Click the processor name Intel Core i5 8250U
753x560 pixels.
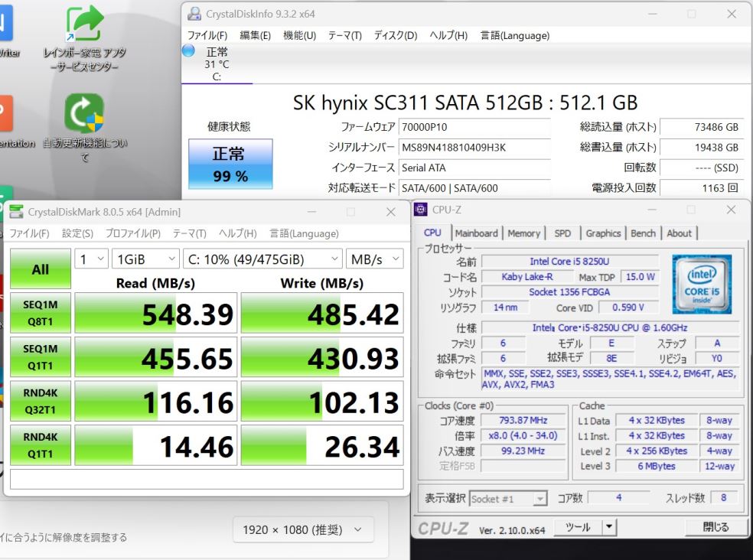[x=569, y=262]
